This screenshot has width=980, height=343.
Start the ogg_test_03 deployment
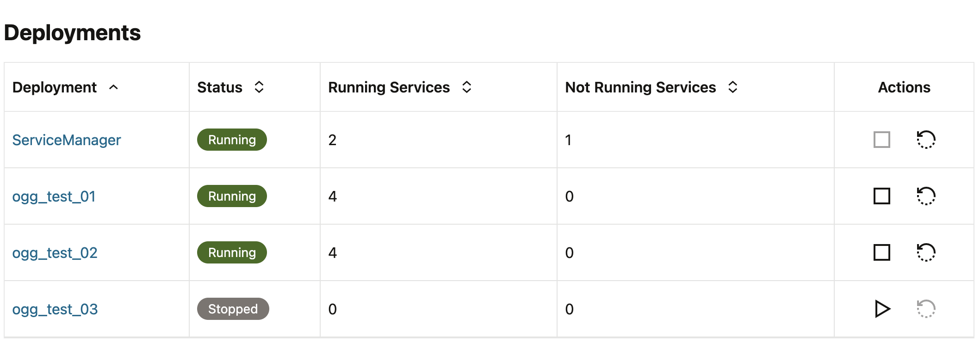882,309
